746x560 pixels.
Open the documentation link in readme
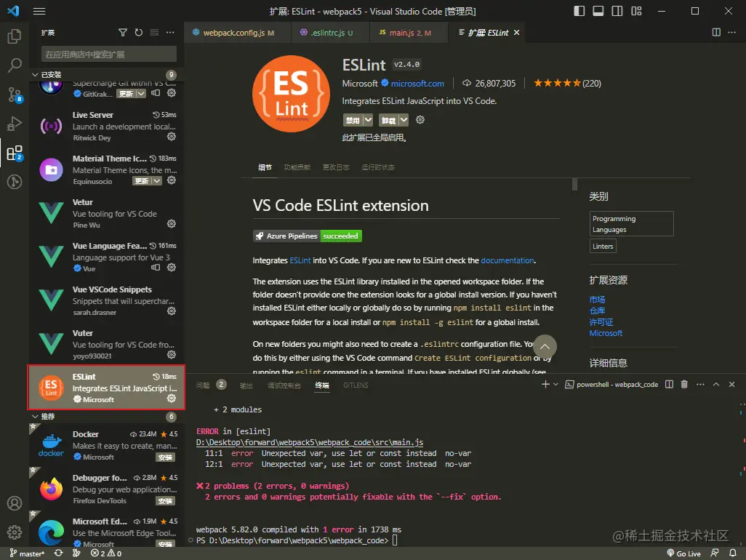click(508, 261)
